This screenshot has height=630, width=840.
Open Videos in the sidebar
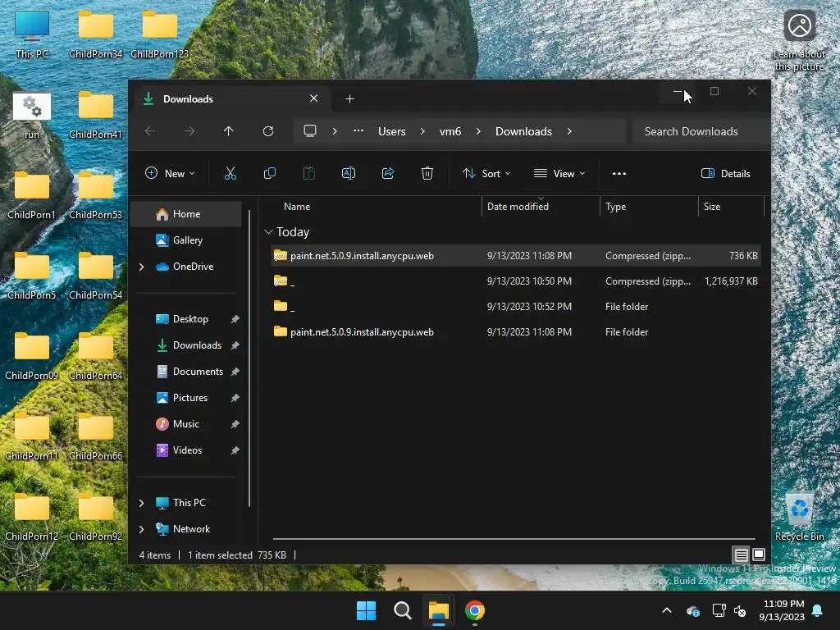tap(187, 450)
